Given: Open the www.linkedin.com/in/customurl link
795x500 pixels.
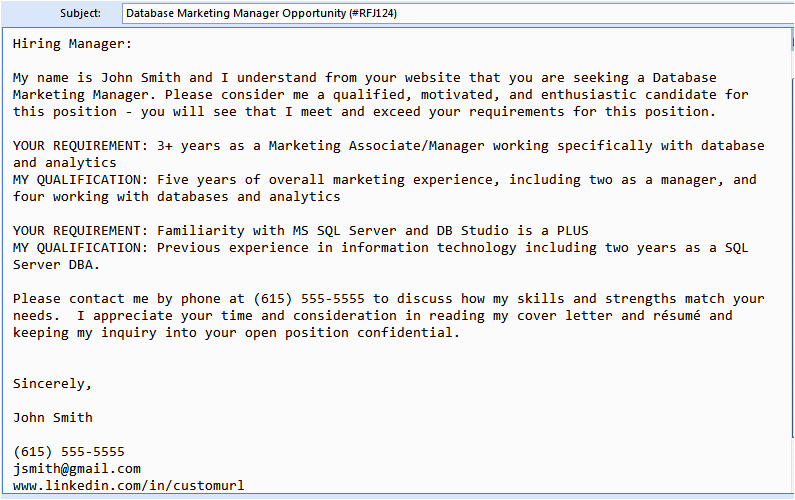Looking at the screenshot, I should coord(128,485).
